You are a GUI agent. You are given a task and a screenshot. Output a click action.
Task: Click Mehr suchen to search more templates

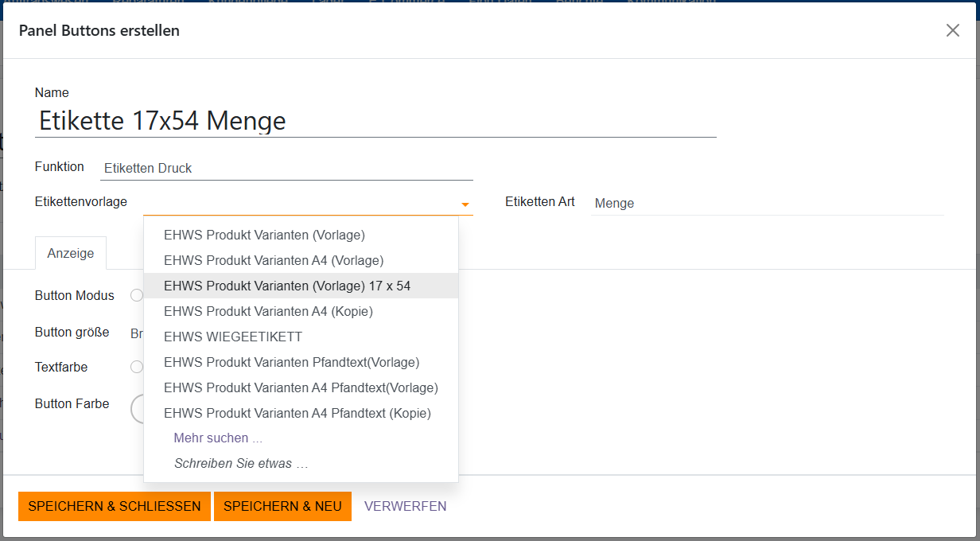point(218,438)
